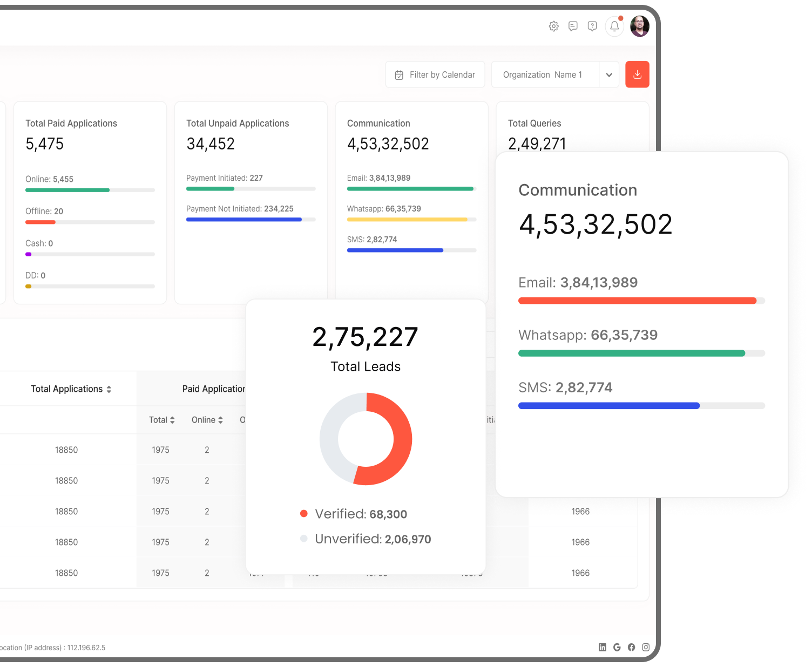Click the Google footer icon
The image size is (812, 667).
tap(617, 647)
